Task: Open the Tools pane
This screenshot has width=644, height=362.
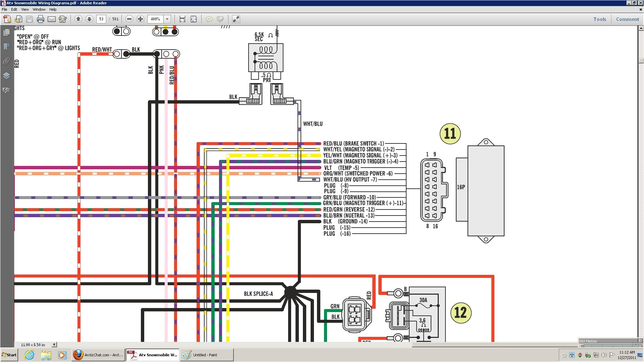Action: (x=600, y=19)
